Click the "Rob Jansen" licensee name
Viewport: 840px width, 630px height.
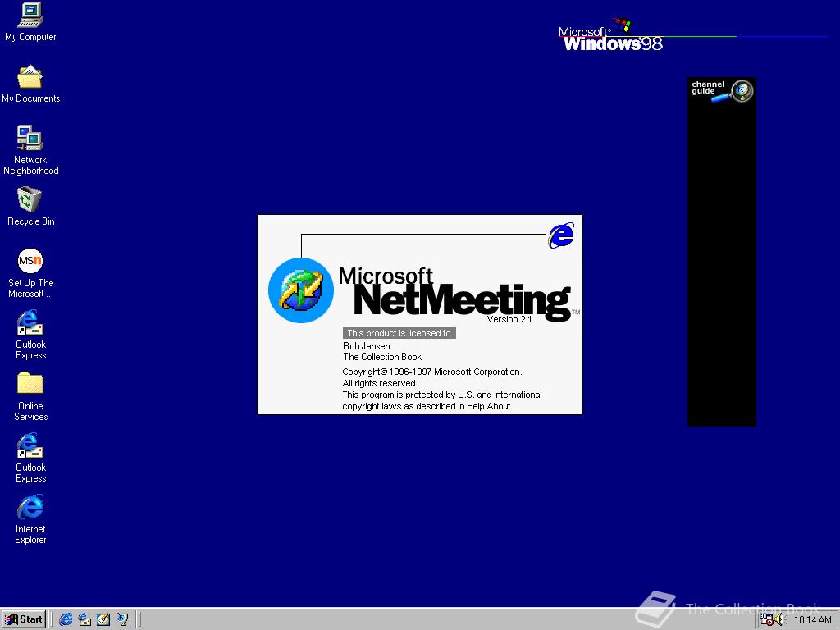pyautogui.click(x=367, y=346)
